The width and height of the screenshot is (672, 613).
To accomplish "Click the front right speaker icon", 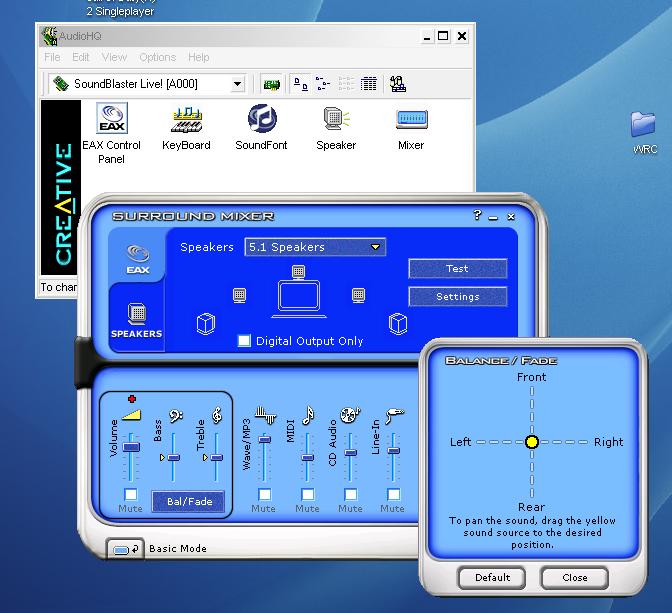I will click(358, 295).
